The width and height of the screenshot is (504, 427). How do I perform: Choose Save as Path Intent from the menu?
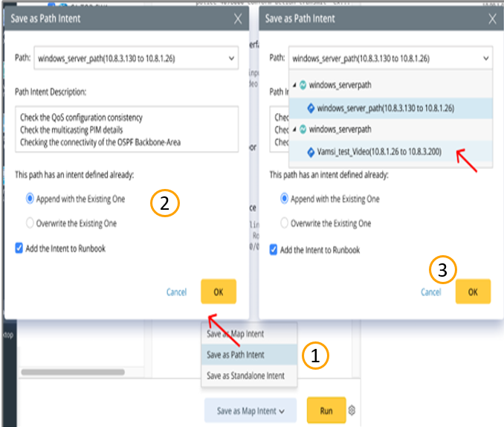pos(235,355)
